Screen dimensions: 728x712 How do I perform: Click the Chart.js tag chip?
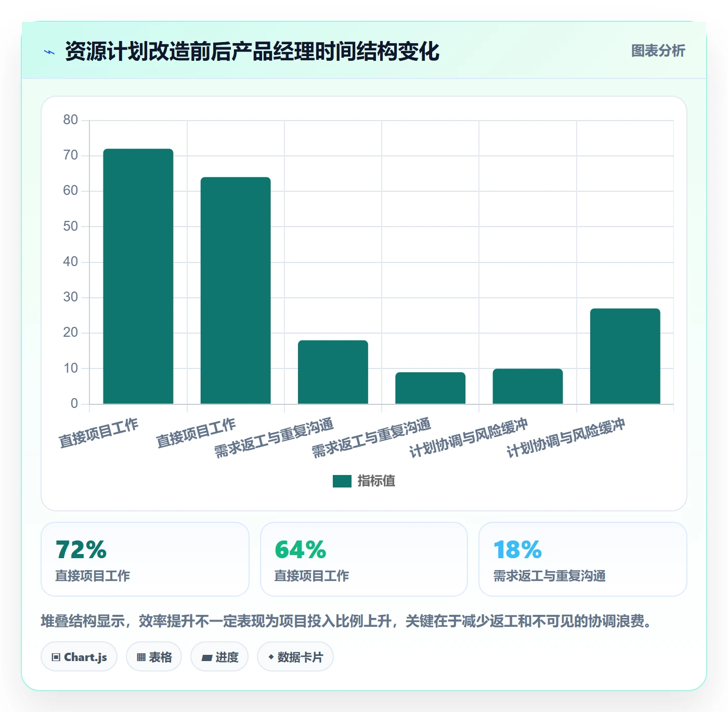(x=79, y=657)
